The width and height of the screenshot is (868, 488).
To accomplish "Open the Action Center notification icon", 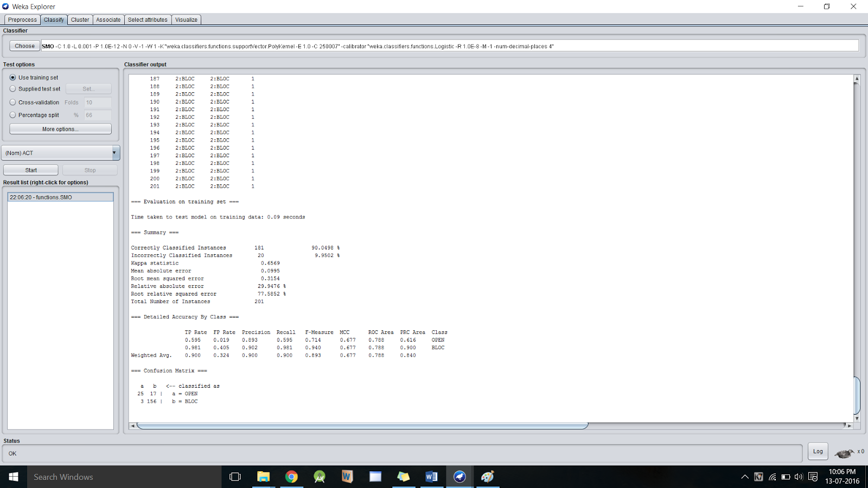I will click(x=812, y=477).
